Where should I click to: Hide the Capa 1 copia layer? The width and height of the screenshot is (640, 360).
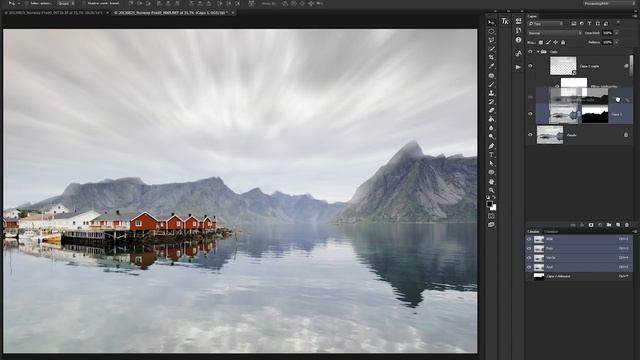[x=530, y=66]
